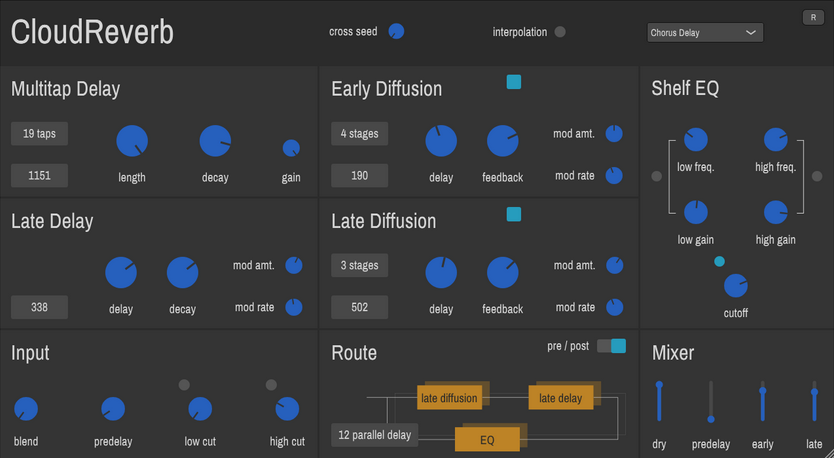The width and height of the screenshot is (834, 458).
Task: Click the Late Diffusion delay knob
Action: tap(441, 273)
